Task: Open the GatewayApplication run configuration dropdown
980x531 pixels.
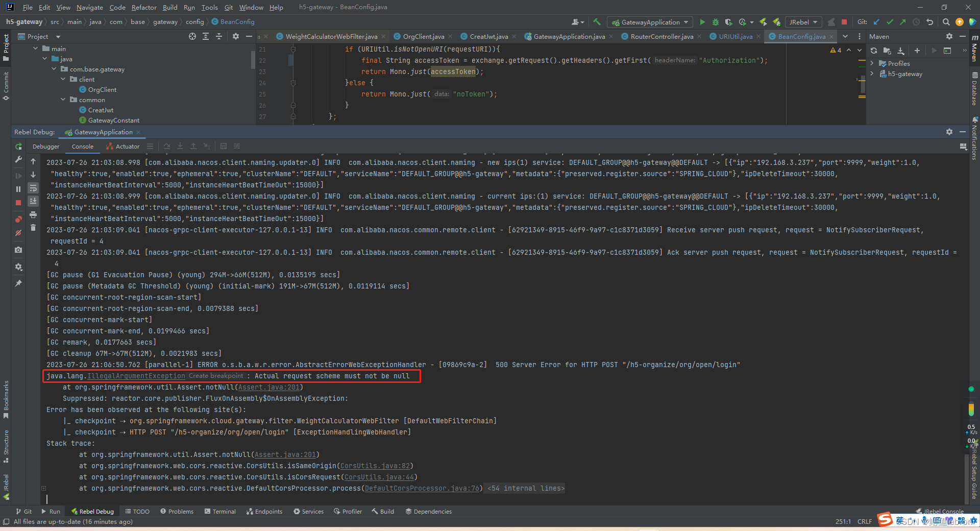Action: coord(649,22)
